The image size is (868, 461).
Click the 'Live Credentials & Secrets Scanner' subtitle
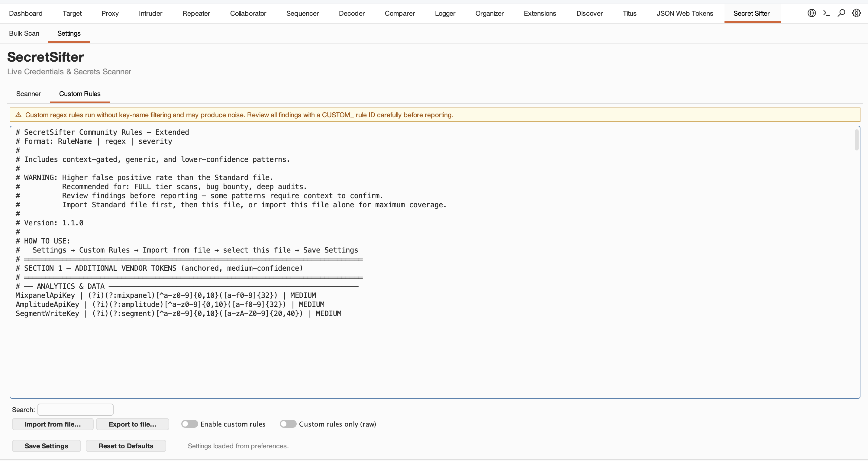[x=69, y=71]
